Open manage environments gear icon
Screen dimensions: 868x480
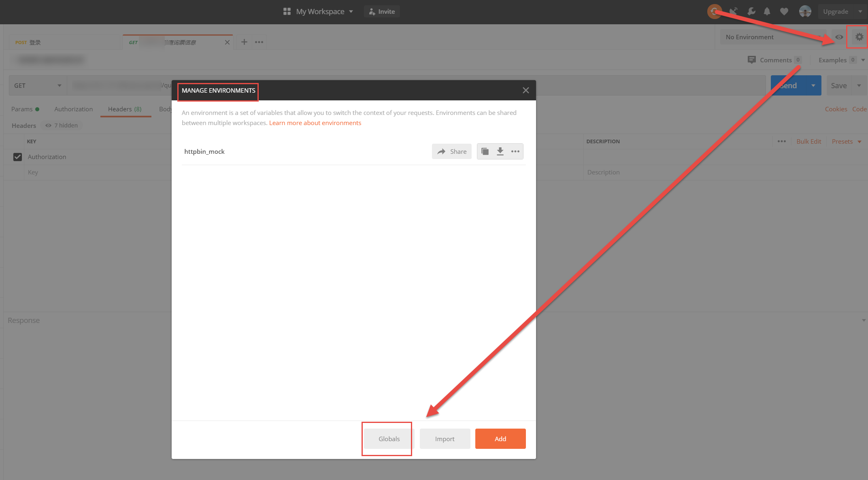(x=859, y=37)
